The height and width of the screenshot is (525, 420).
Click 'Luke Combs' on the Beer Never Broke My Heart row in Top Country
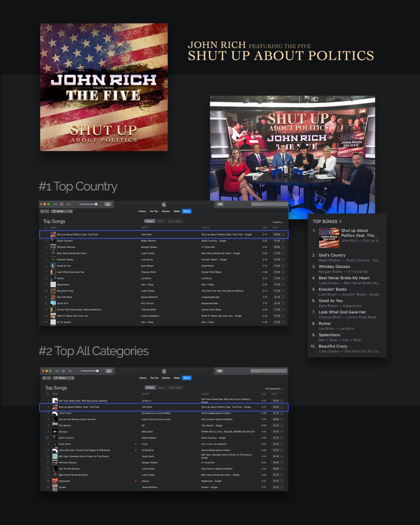(148, 253)
